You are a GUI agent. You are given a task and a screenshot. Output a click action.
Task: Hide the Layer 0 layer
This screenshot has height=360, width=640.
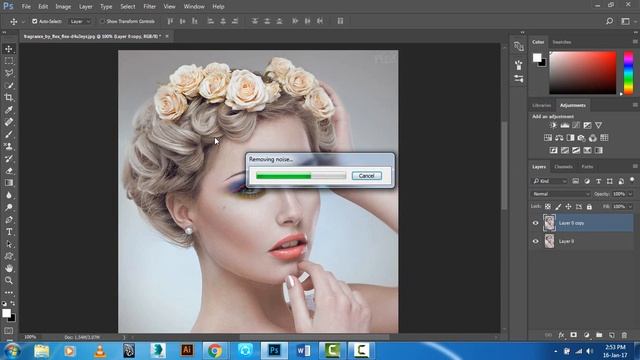[x=536, y=241]
